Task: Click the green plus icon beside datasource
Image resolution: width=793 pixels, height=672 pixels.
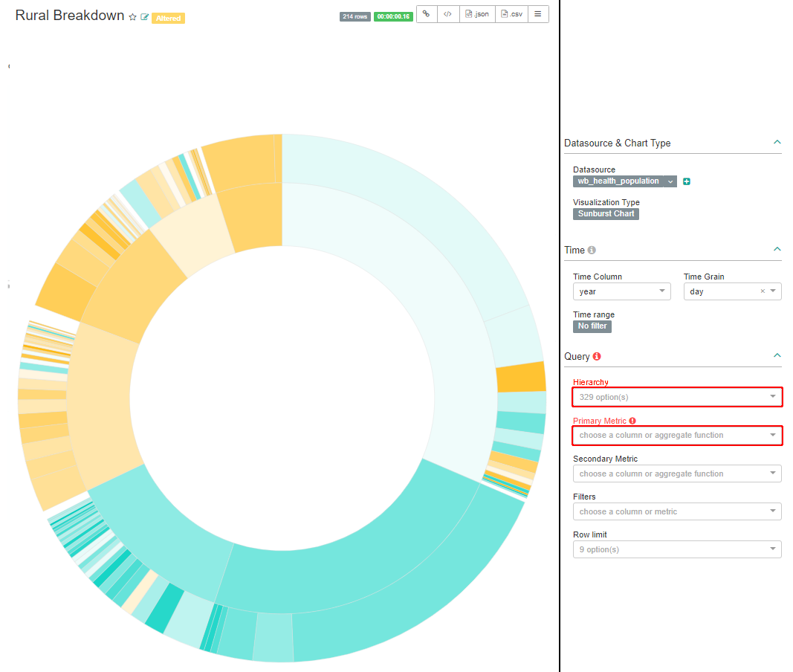Action: pos(687,181)
